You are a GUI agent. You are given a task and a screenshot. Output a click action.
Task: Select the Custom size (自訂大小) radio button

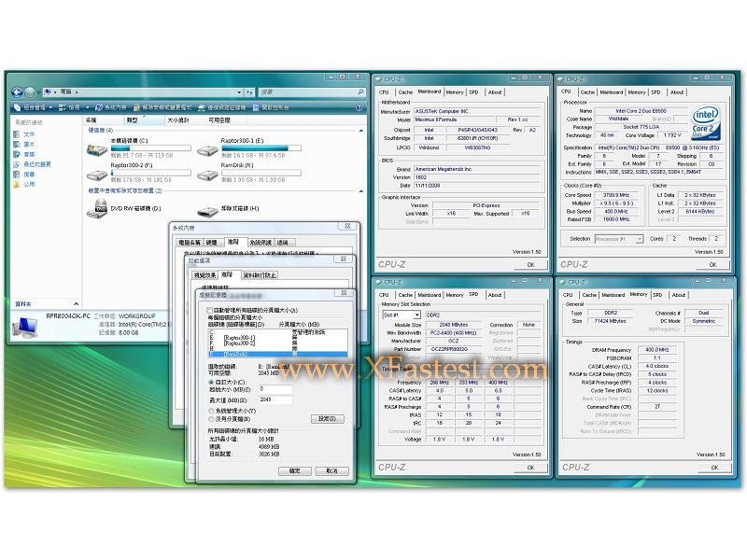click(211, 383)
